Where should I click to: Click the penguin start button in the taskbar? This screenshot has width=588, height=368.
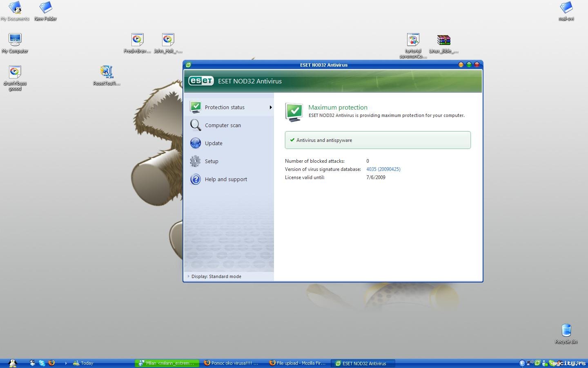pos(13,363)
